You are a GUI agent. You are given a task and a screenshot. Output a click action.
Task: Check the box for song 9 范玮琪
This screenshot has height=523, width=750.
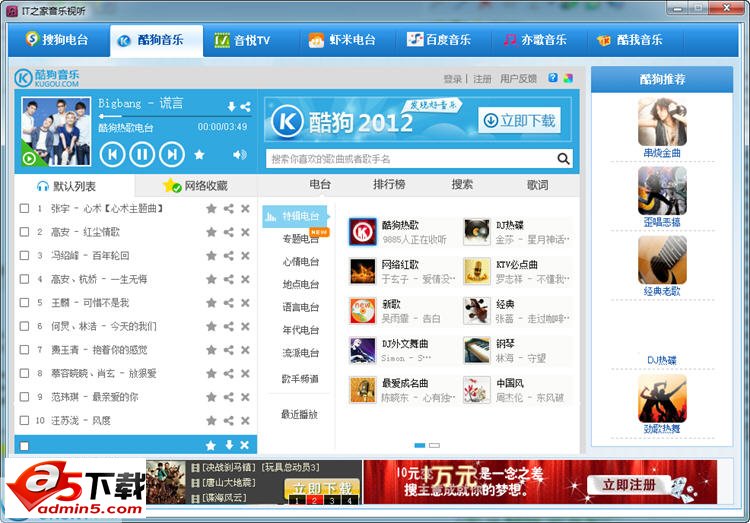click(x=24, y=397)
